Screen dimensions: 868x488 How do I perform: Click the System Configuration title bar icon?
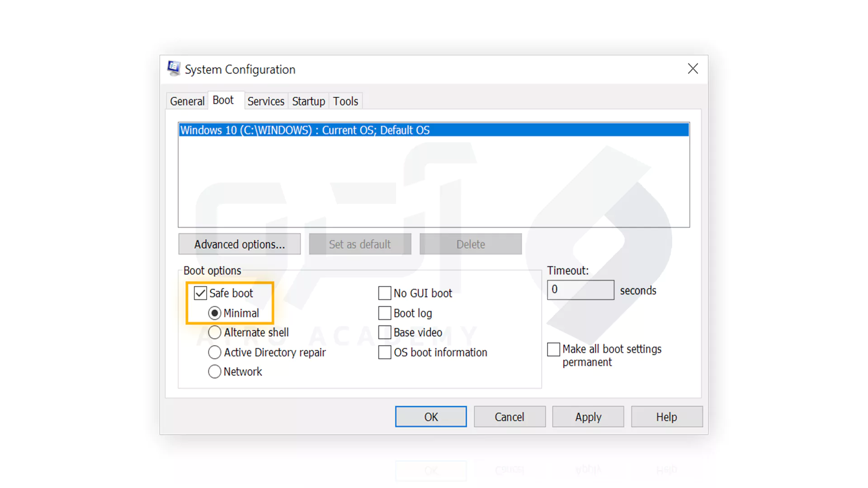tap(174, 69)
